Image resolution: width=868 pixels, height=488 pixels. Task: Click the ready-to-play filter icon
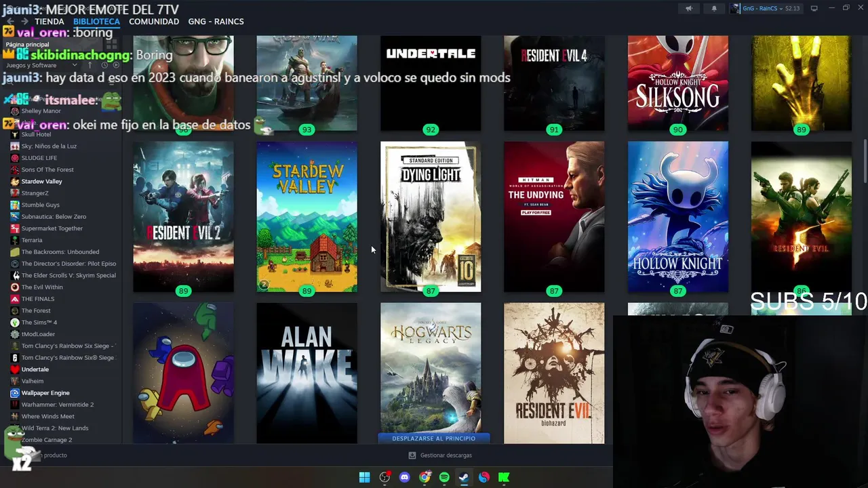click(x=115, y=65)
